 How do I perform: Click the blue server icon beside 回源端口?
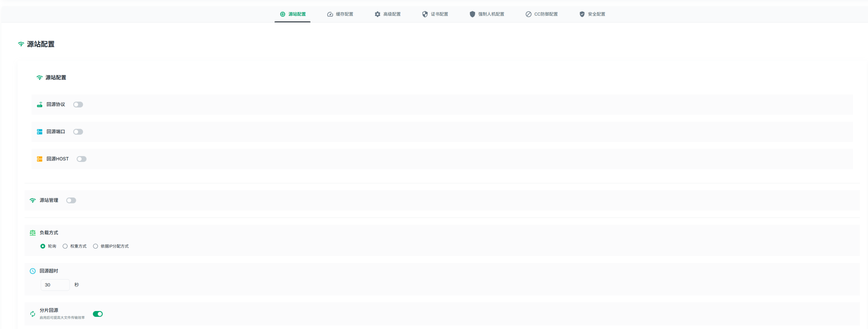tap(40, 132)
